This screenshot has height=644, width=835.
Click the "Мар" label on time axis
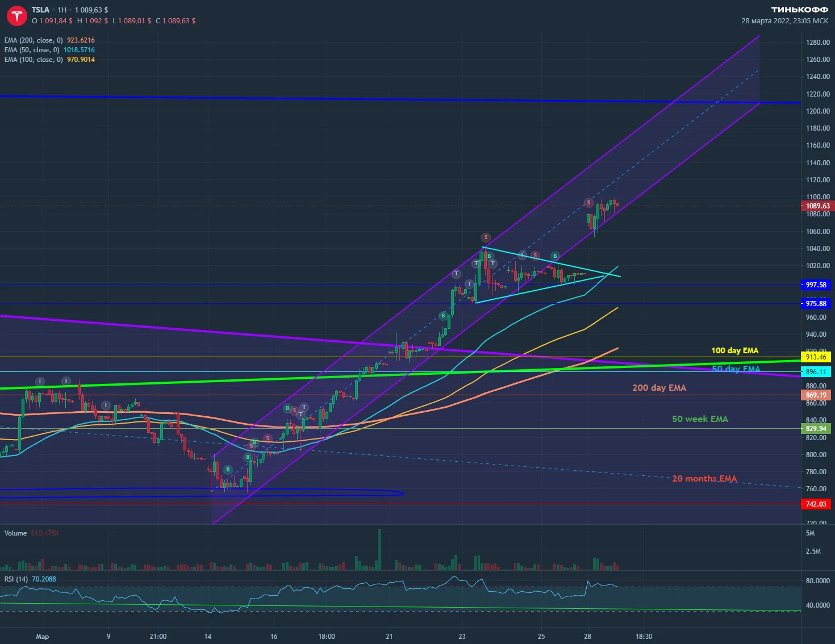pyautogui.click(x=43, y=637)
